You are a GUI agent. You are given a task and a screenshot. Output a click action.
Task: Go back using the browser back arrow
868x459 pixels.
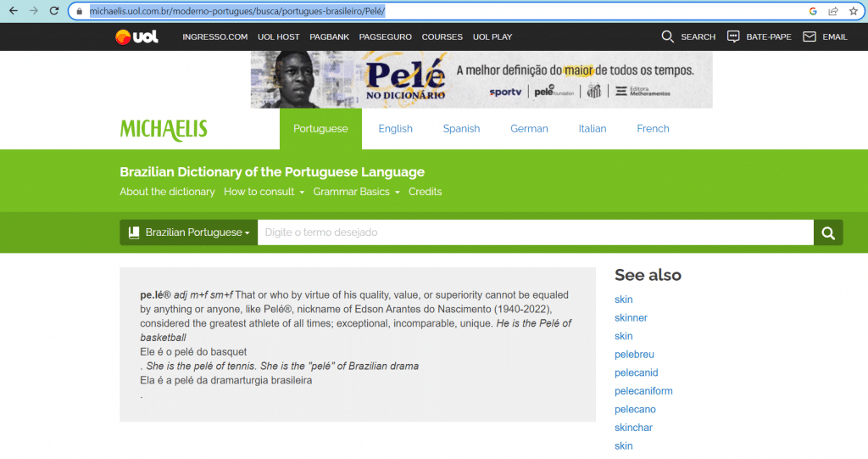[14, 10]
